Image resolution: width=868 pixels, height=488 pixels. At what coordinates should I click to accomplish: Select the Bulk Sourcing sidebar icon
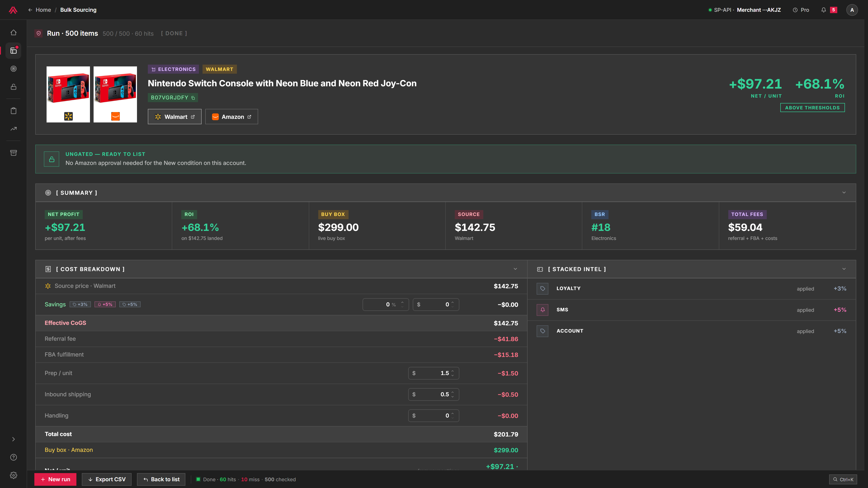(x=14, y=51)
